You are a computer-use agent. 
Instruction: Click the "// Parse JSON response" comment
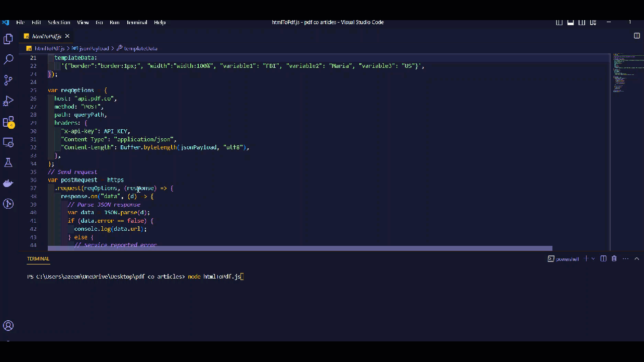click(x=104, y=205)
